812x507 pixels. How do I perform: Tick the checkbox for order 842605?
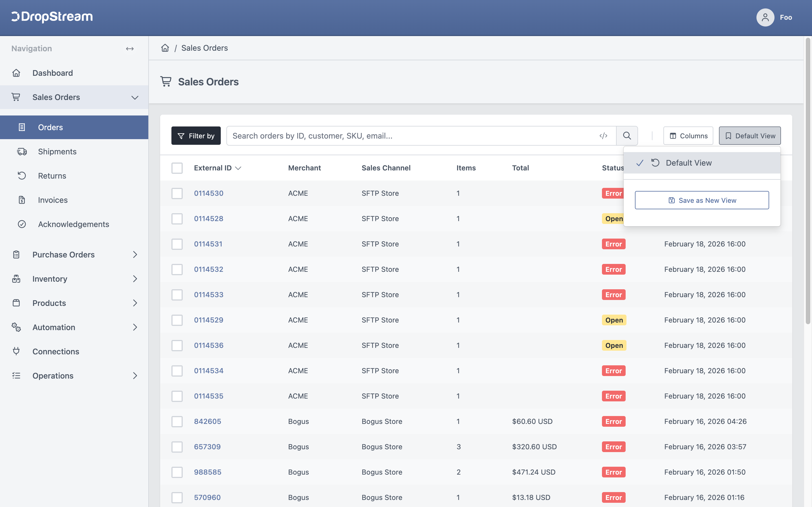coord(177,421)
